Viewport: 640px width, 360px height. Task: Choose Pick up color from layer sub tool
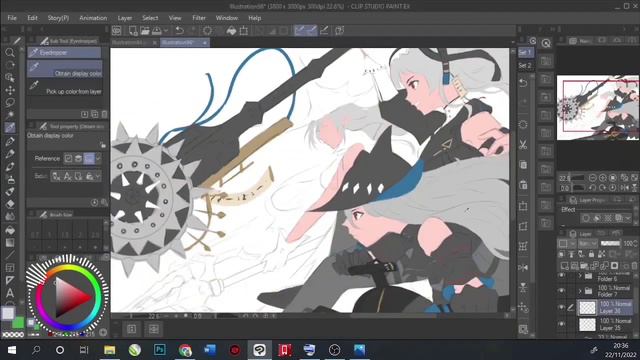pos(64,87)
